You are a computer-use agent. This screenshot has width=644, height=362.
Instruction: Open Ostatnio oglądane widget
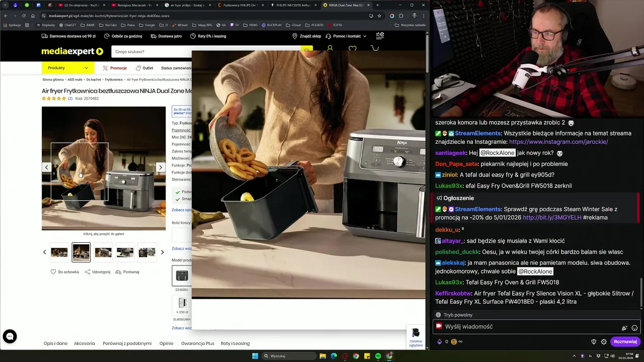[x=416, y=337]
